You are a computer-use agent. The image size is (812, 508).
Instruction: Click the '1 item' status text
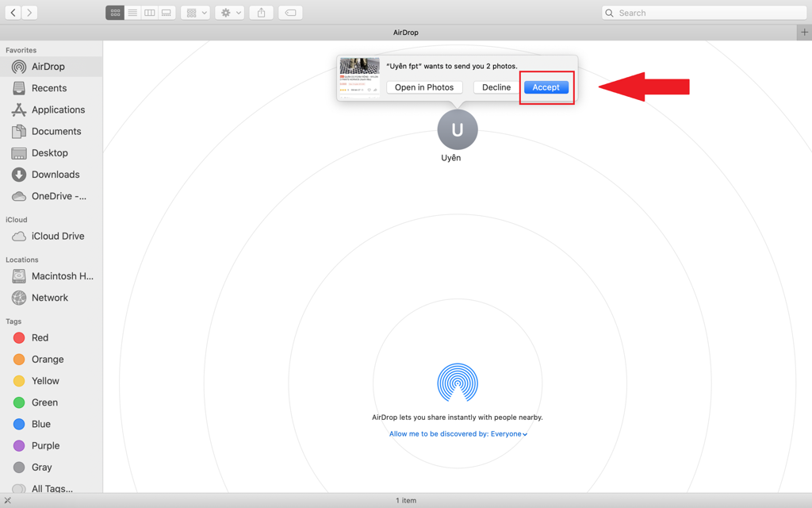pos(406,500)
